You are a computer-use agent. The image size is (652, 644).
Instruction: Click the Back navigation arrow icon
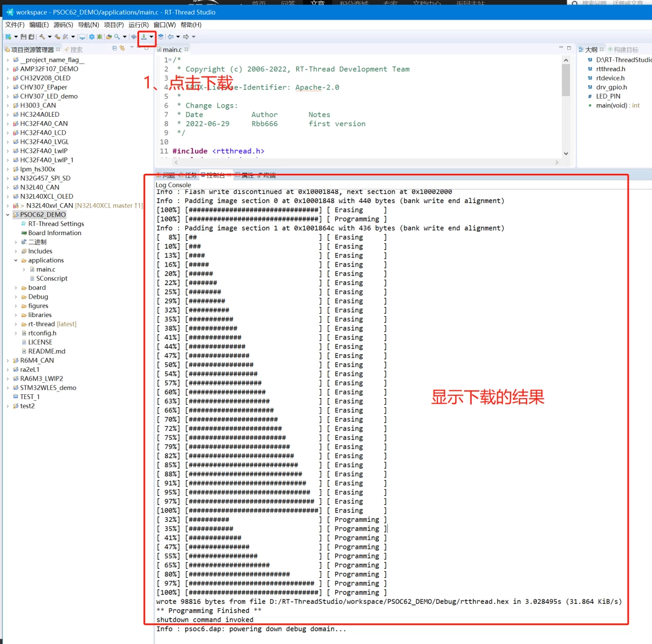(x=170, y=36)
